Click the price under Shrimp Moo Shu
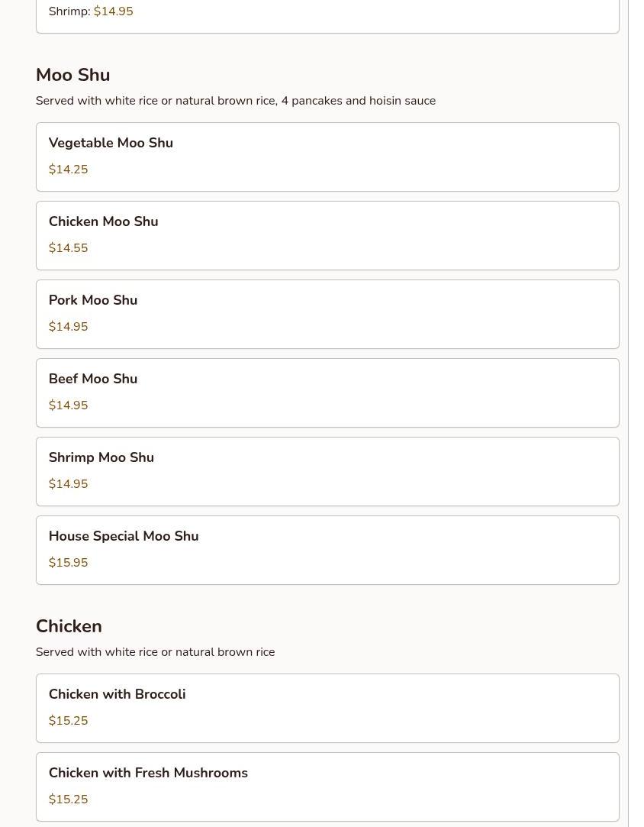Image resolution: width=644 pixels, height=827 pixels. tap(68, 484)
